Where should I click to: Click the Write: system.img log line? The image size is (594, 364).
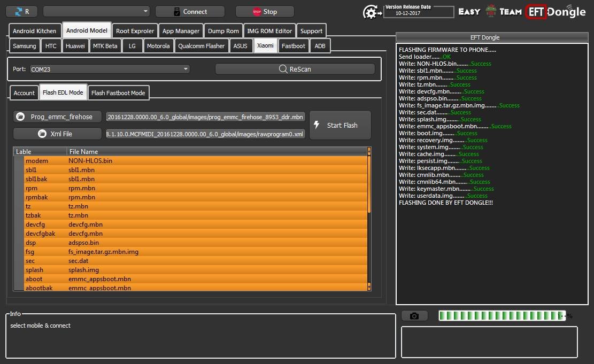pos(441,147)
